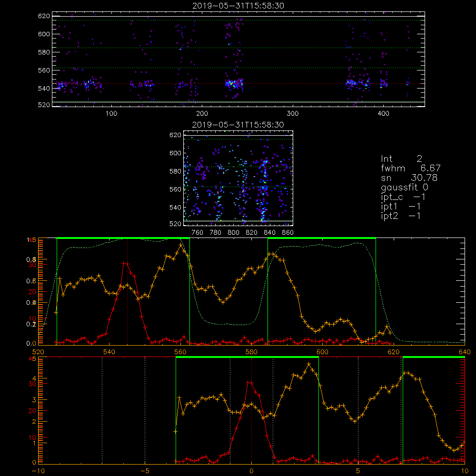Click x-axis label 0 on bottom plot
Image resolution: width=476 pixels, height=476 pixels.
251,471
